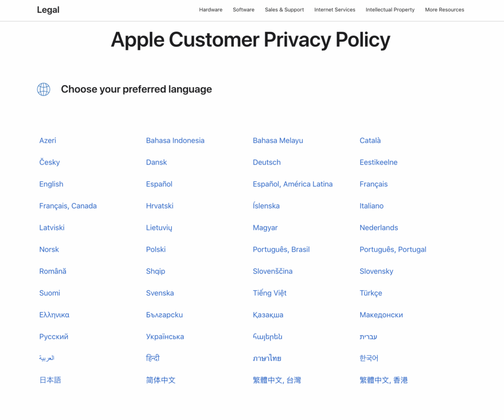Screen dimensions: 504x420
Task: Go to Sales & Support section
Action: (284, 10)
